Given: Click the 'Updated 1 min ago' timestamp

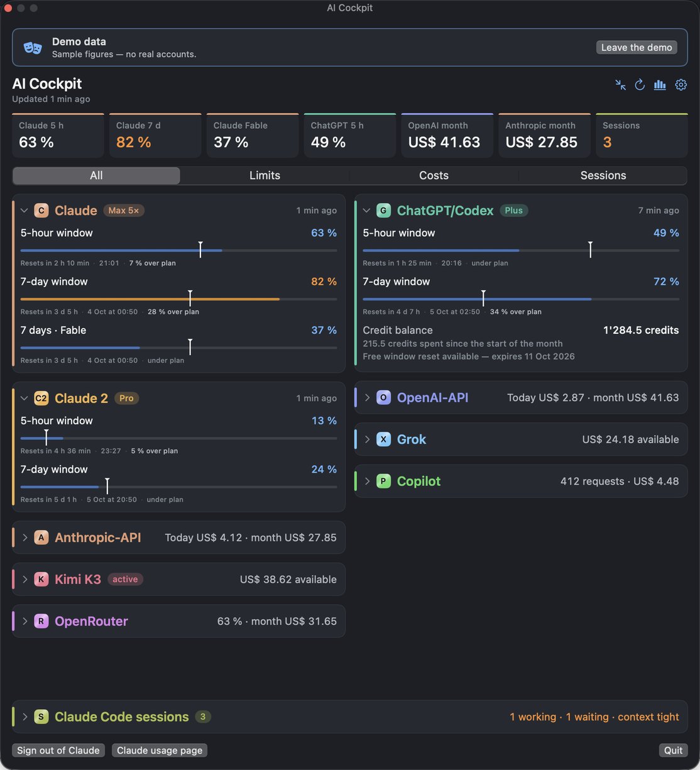Looking at the screenshot, I should 51,99.
